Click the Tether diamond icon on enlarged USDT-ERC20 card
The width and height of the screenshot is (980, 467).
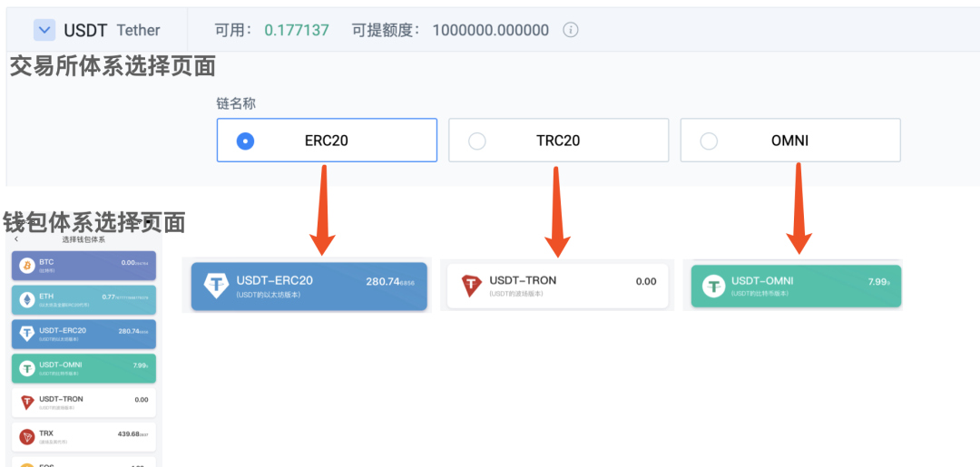coord(217,286)
